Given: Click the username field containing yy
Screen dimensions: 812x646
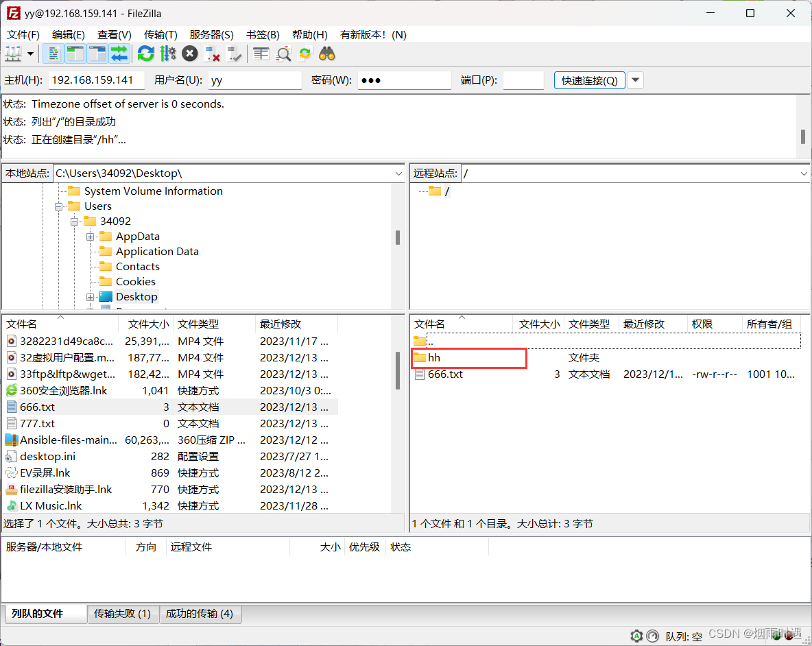Looking at the screenshot, I should [255, 80].
